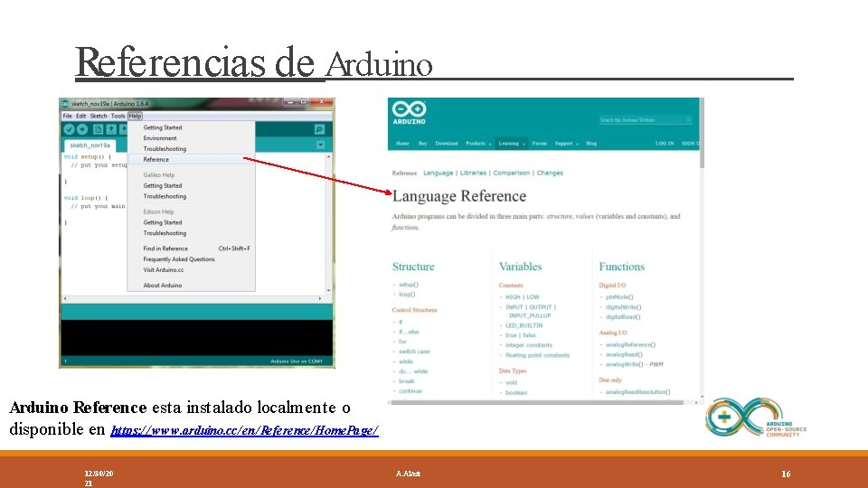868x488 pixels.
Task: Open the loop() link under Structure
Action: (x=407, y=295)
